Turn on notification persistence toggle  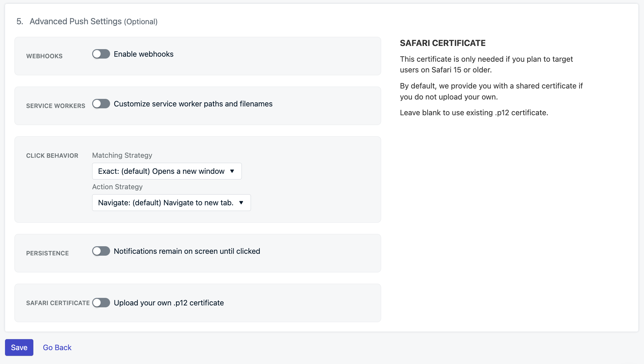pos(101,251)
